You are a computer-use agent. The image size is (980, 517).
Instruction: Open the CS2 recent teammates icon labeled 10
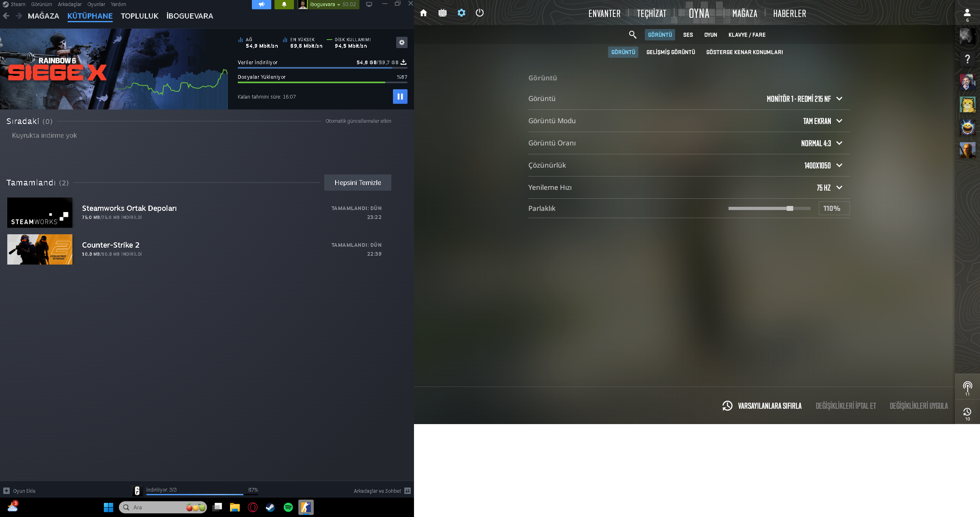click(x=967, y=412)
